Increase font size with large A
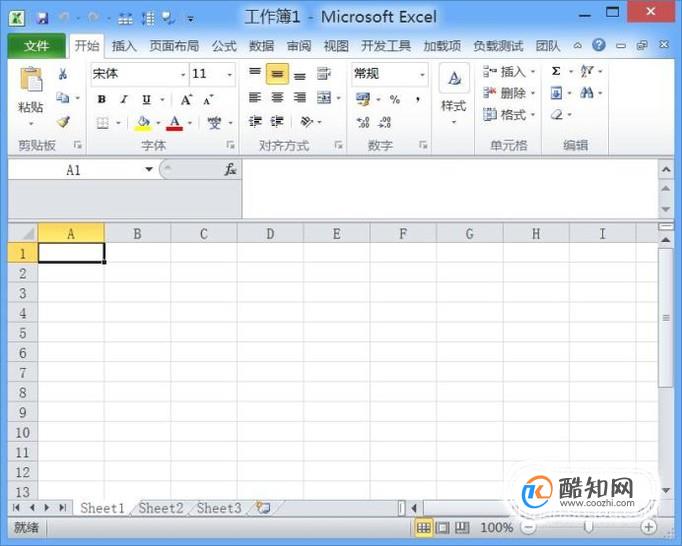Screen dimensions: 682x546 pos(186,100)
